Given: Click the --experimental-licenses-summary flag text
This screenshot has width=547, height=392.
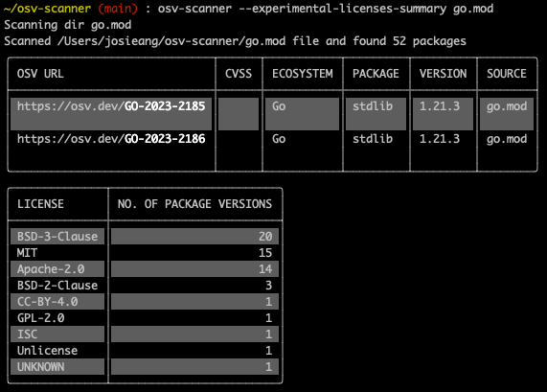Looking at the screenshot, I should 343,9.
